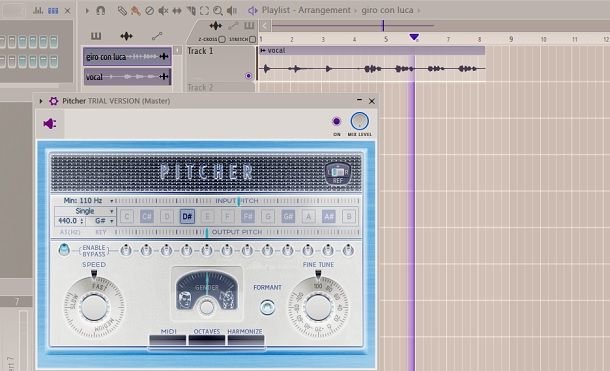610x371 pixels.
Task: Toggle the ENABLE BYPASS blue switch
Action: point(64,250)
